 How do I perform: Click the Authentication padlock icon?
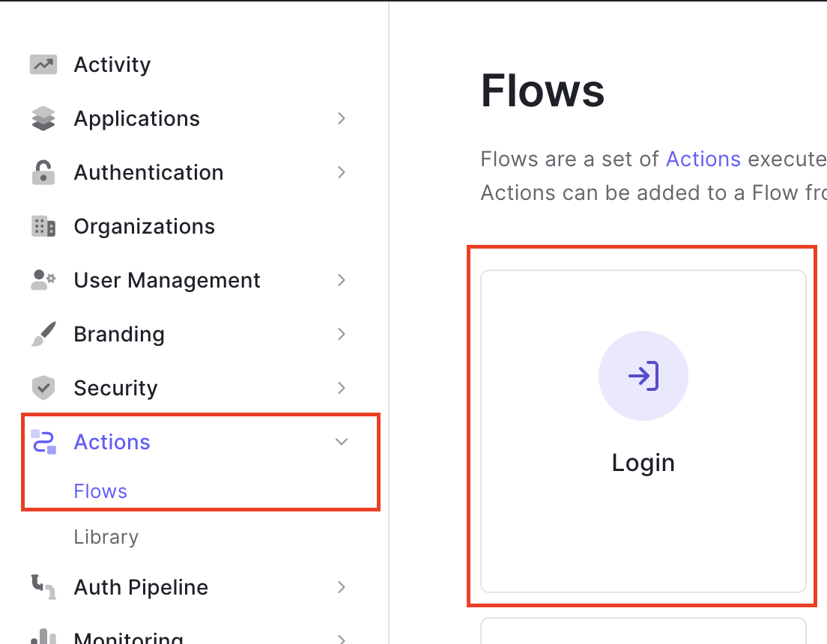(43, 172)
